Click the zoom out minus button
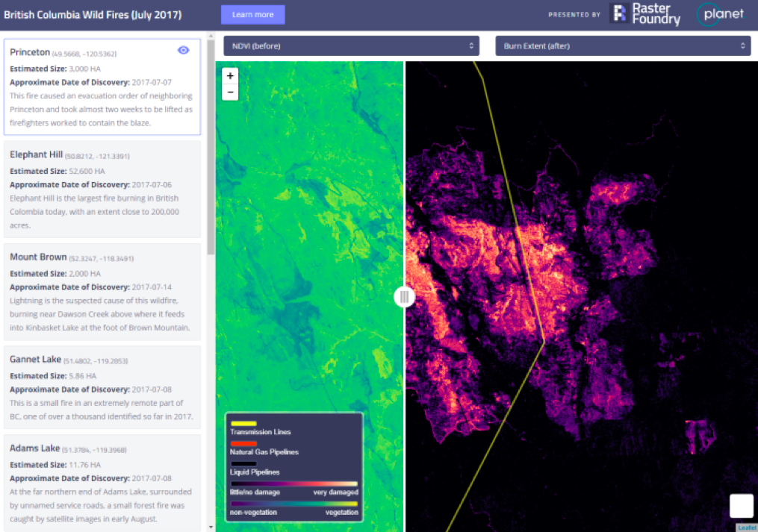This screenshot has height=532, width=758. click(x=230, y=93)
